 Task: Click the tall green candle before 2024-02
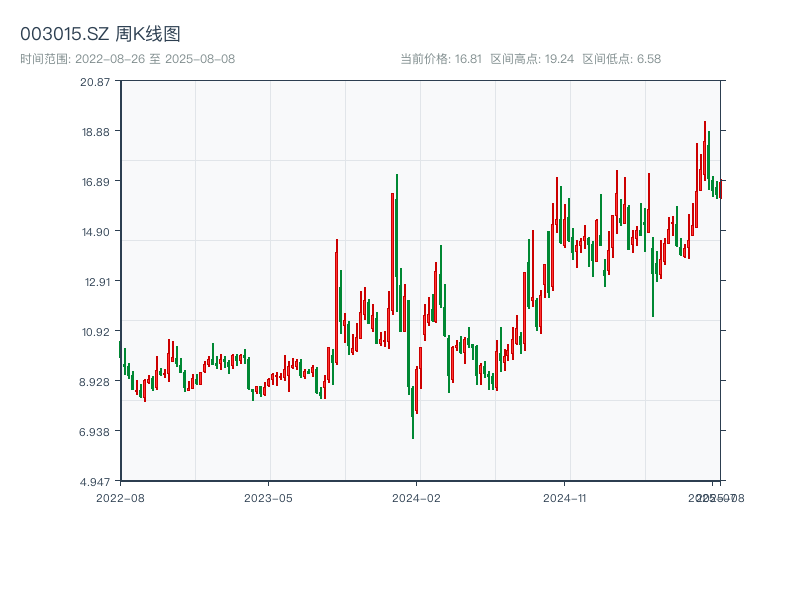[397, 250]
